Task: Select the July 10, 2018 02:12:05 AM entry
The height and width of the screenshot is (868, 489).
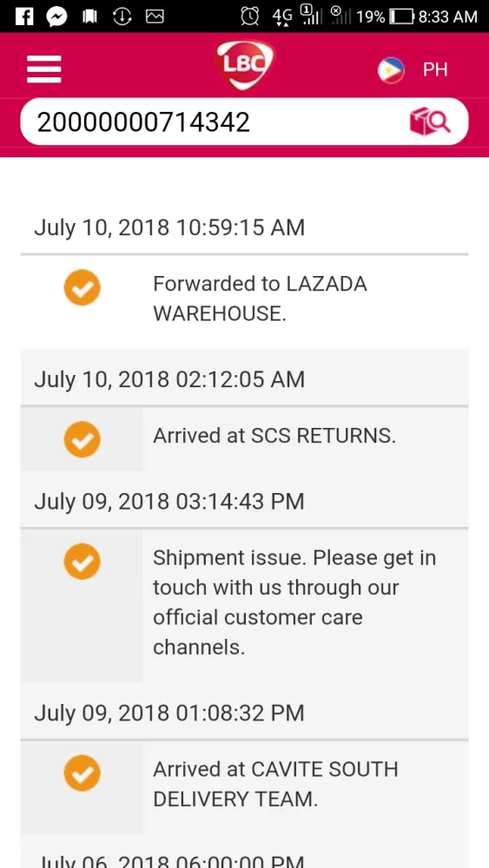Action: [x=169, y=379]
